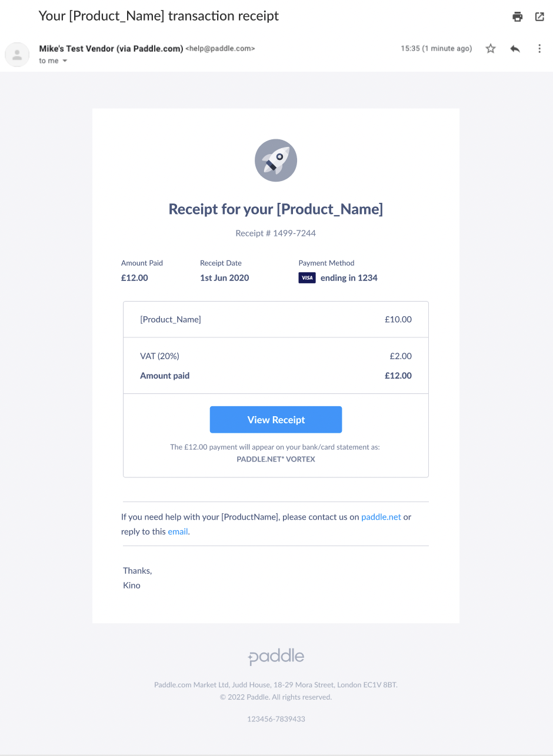Click the reply arrow icon

[x=515, y=49]
